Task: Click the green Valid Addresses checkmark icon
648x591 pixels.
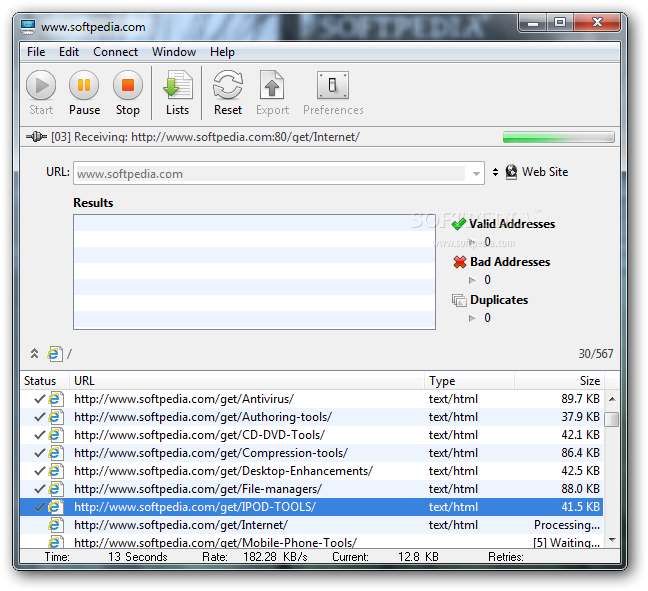Action: [459, 224]
